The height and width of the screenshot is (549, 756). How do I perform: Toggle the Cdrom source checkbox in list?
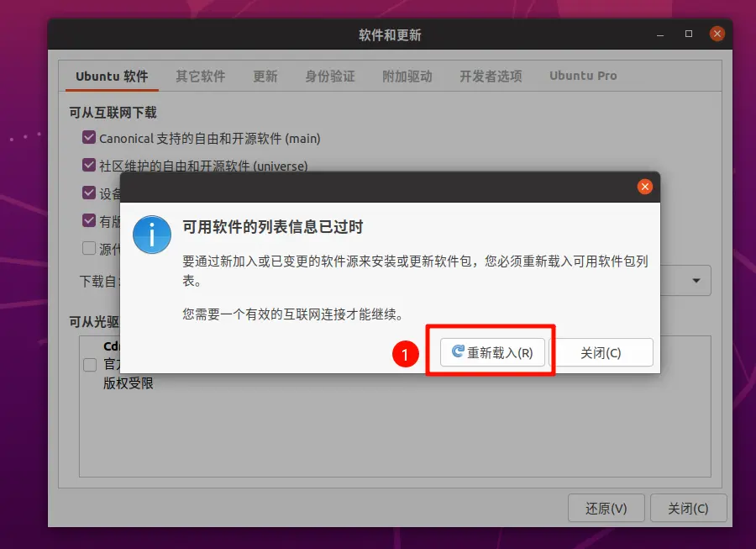pyautogui.click(x=90, y=365)
